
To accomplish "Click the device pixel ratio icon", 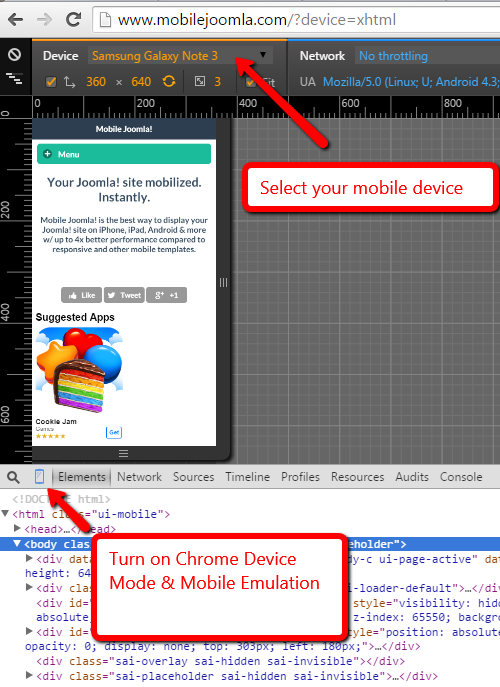I will tap(200, 81).
